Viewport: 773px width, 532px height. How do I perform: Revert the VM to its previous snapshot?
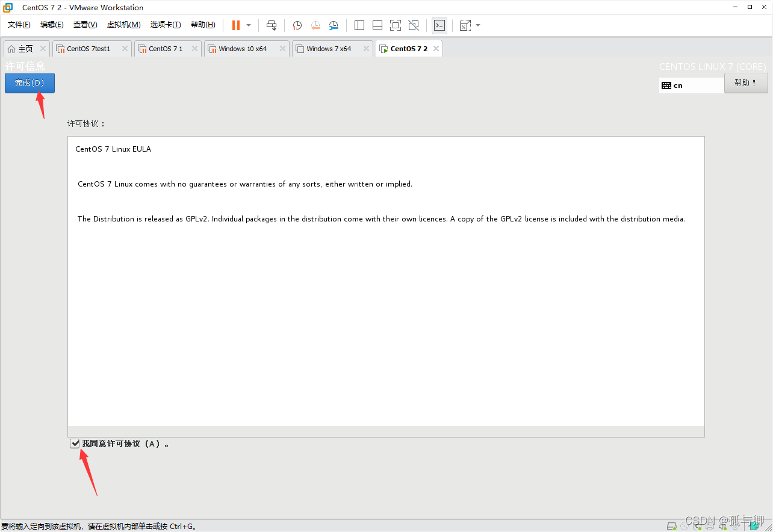tap(315, 25)
